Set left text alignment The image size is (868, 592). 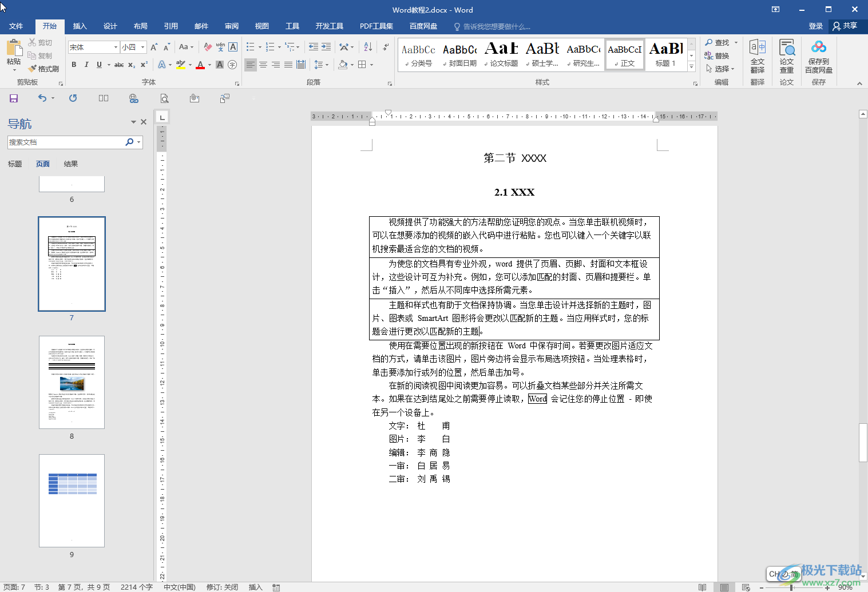coord(251,65)
